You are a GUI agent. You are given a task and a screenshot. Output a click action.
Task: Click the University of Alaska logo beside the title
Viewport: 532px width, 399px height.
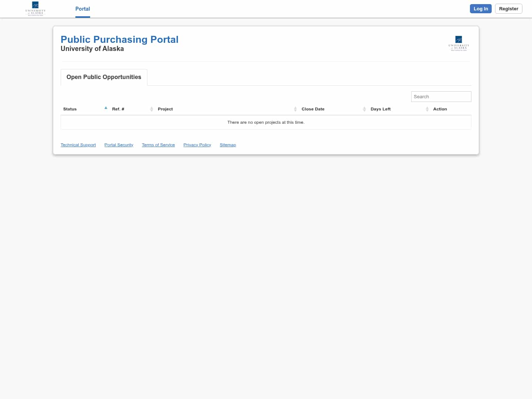[x=459, y=43]
